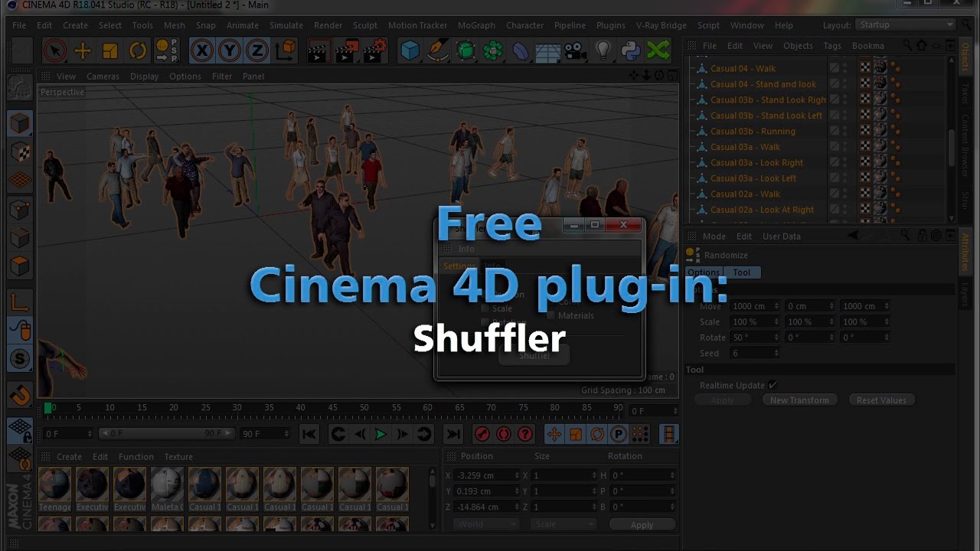Click Render View clapperboard icon

click(x=318, y=51)
